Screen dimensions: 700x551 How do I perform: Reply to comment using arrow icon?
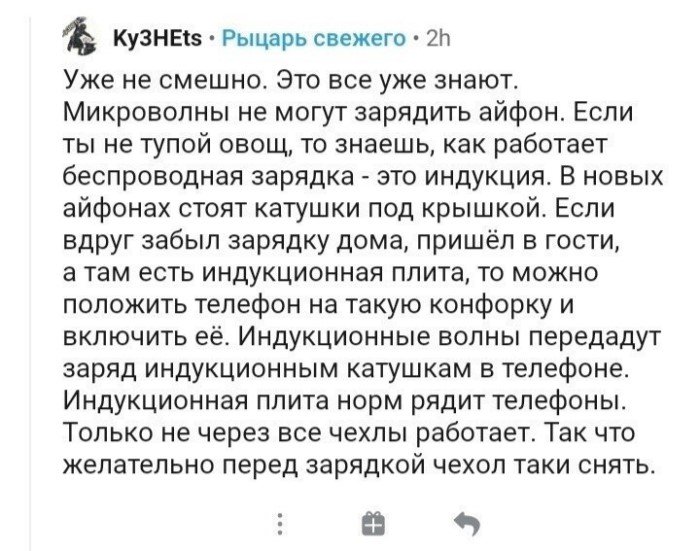(x=467, y=523)
